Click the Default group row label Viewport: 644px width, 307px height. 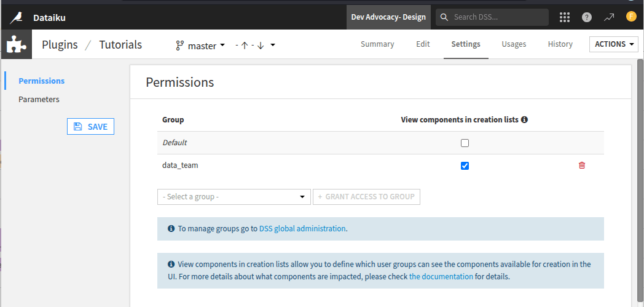point(175,143)
